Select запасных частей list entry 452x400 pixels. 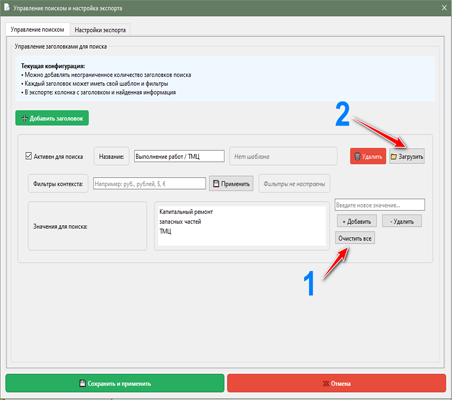(x=180, y=222)
